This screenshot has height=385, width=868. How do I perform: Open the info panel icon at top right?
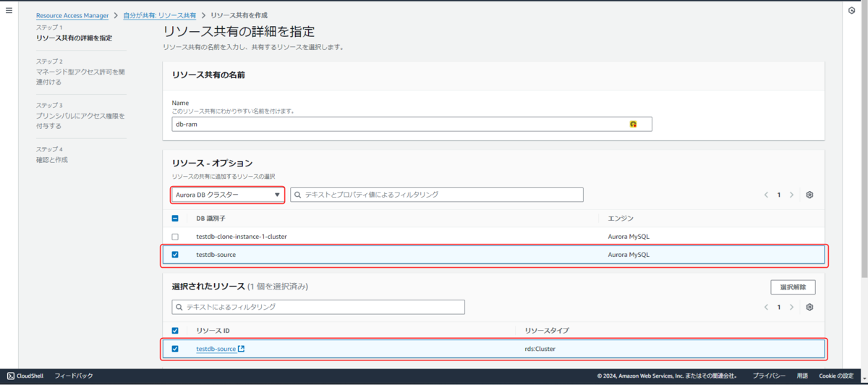tap(851, 11)
